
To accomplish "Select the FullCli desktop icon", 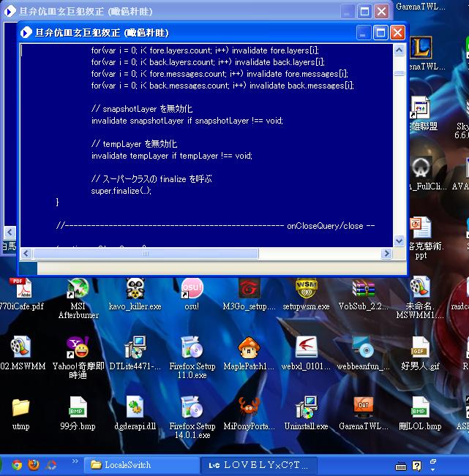I will pos(421,167).
